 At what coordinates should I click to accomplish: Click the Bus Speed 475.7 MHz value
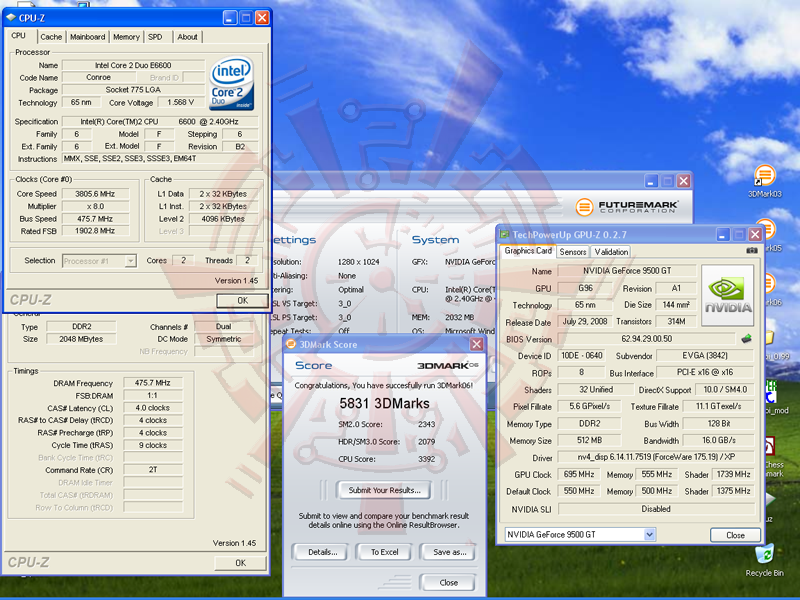tap(95, 219)
